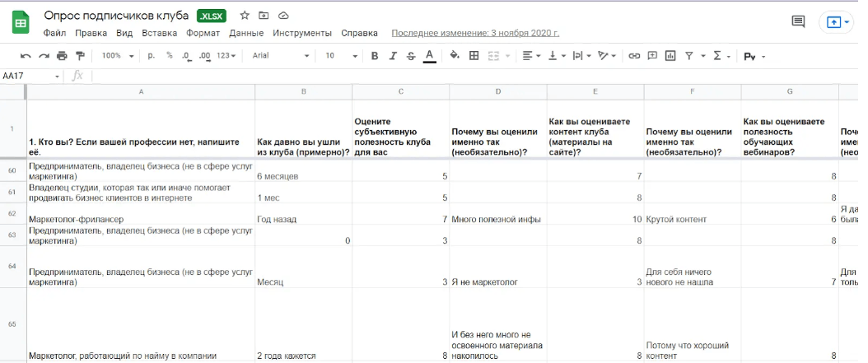Expand the Arial font dropdown
The image size is (868, 363).
point(281,56)
